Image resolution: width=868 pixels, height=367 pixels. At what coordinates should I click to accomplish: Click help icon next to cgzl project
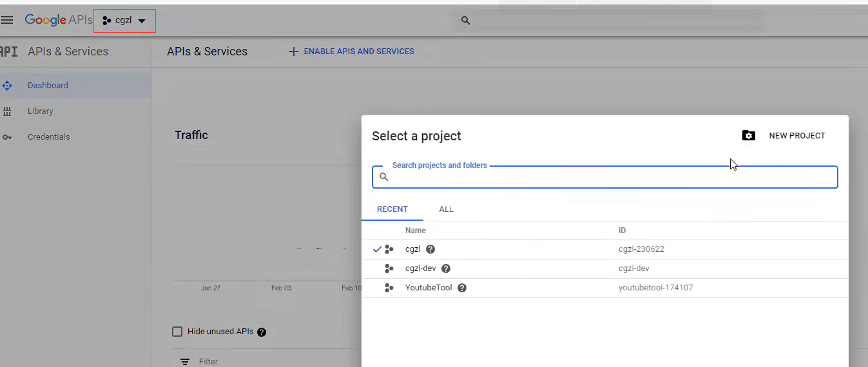430,249
